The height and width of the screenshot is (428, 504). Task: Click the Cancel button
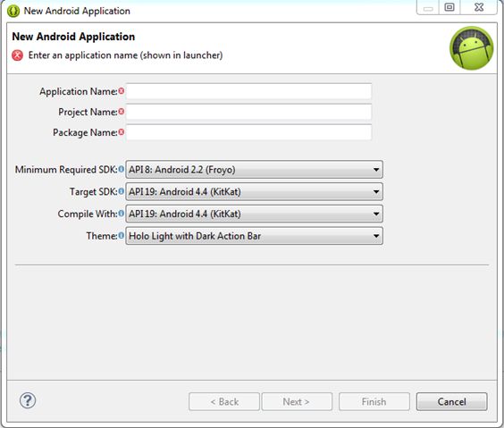pos(451,402)
